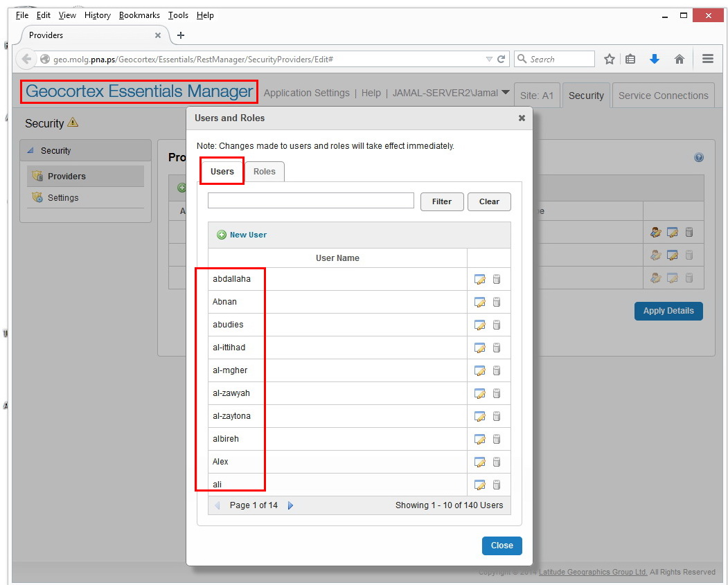Reload the page in browser
The image size is (728, 585).
coord(501,60)
